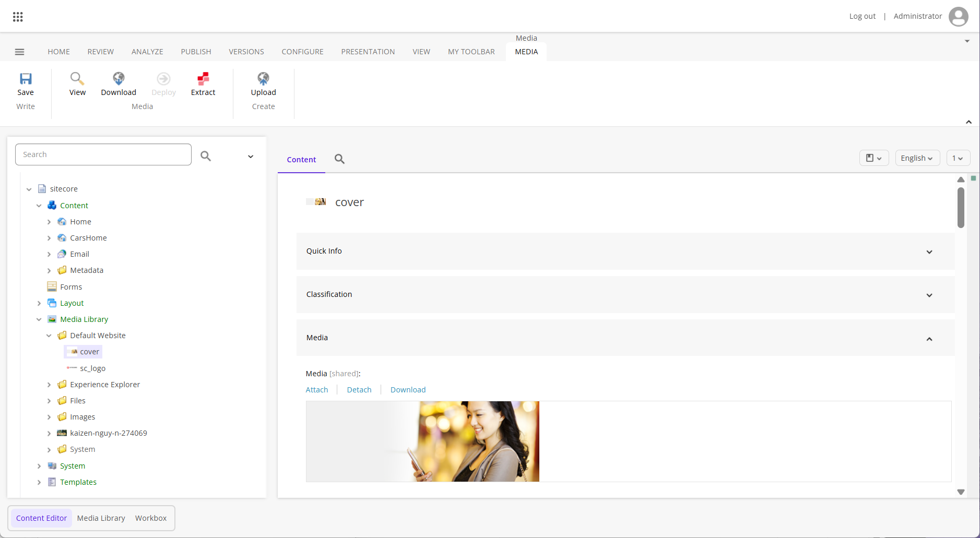Click the content pane scroll down arrow
Image resolution: width=980 pixels, height=538 pixels.
(961, 492)
